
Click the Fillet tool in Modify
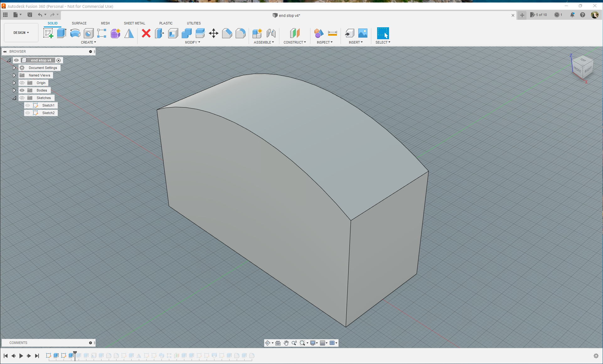tap(241, 34)
